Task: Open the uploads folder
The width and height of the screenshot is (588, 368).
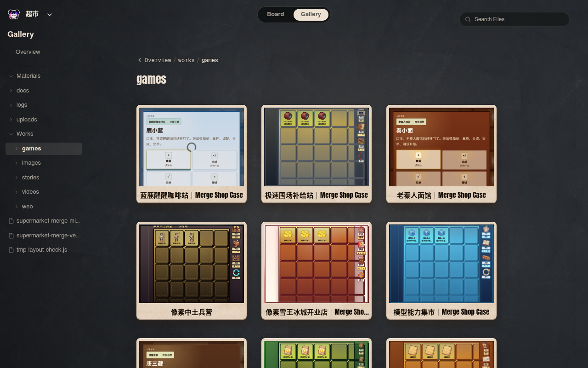Action: (27, 120)
